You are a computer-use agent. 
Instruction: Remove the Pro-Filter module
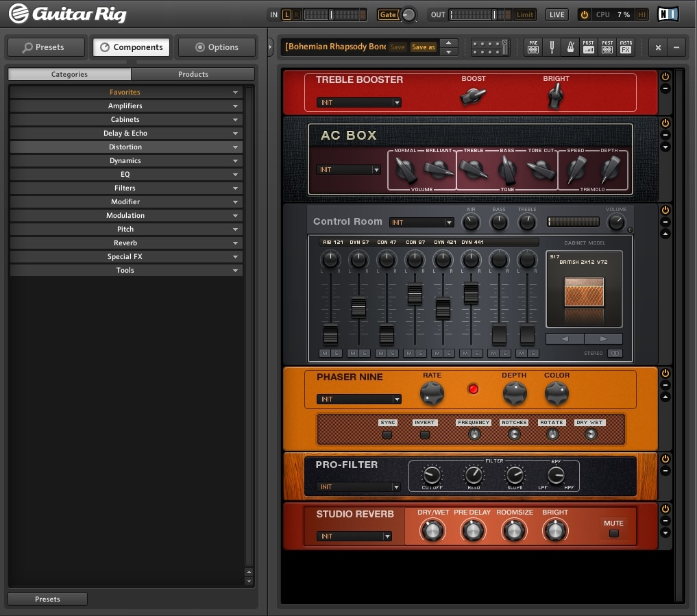(665, 471)
